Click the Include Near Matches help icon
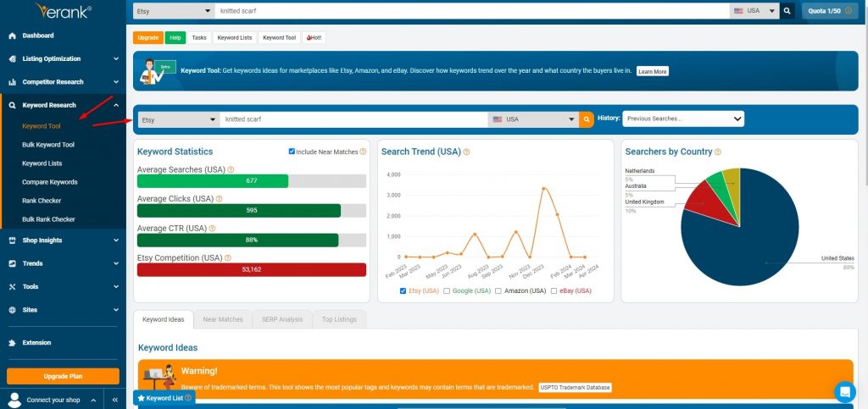868x409 pixels. 363,152
